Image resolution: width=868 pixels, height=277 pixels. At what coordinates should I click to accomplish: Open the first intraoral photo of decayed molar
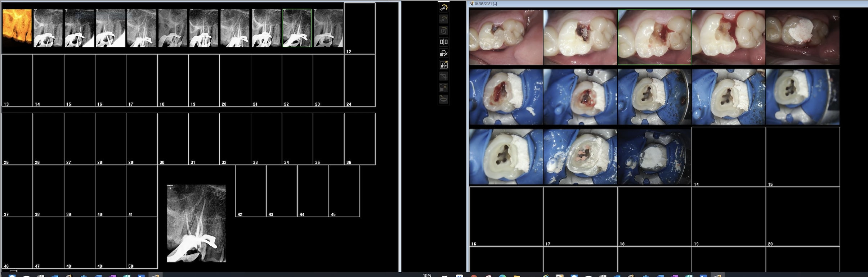click(506, 37)
